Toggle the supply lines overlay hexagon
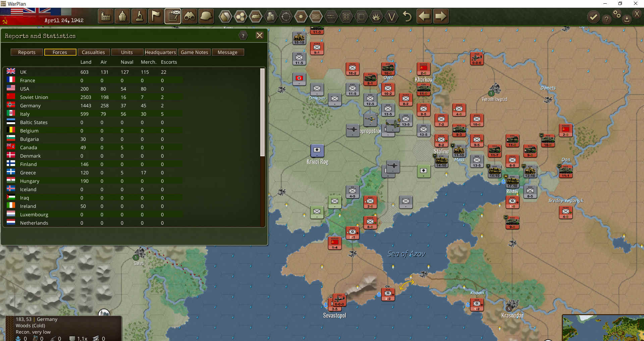Image resolution: width=644 pixels, height=341 pixels. [x=331, y=16]
